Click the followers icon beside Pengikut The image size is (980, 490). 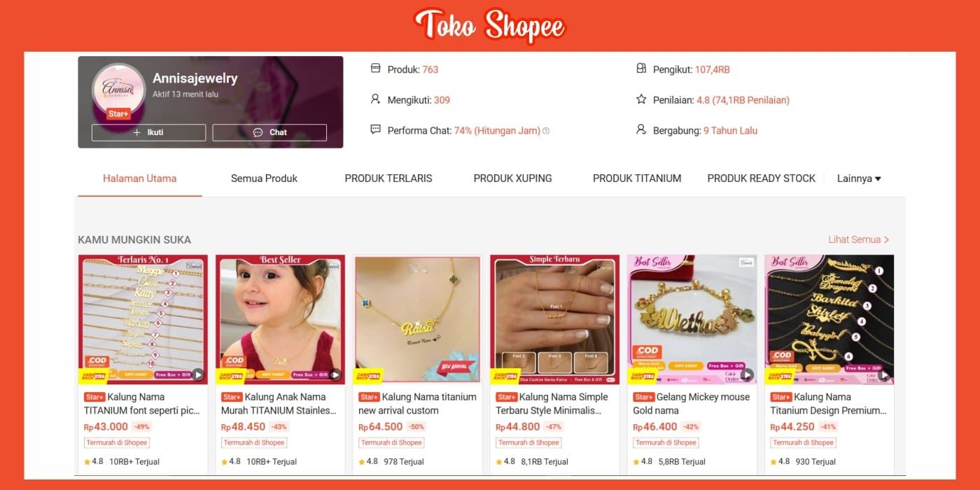641,69
